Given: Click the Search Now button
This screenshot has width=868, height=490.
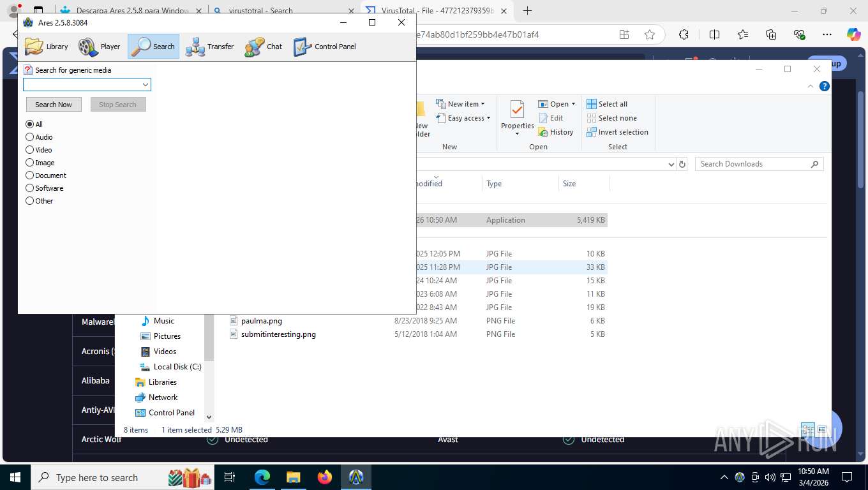Looking at the screenshot, I should [54, 105].
